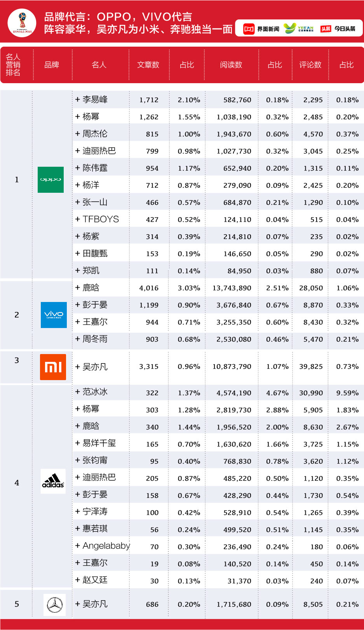The height and width of the screenshot is (630, 364).
Task: Select the blue vivo brand logo
Action: pos(54,315)
